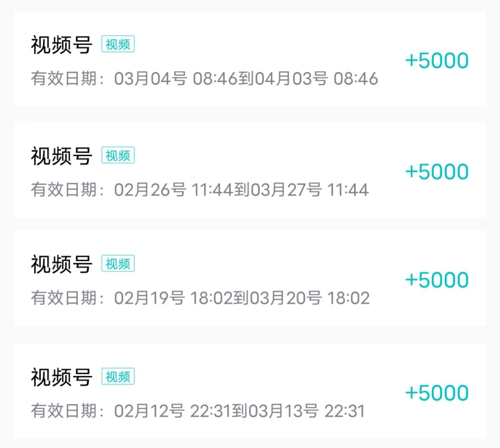The height and width of the screenshot is (448, 500).
Task: Select the 视频号 title of the fourth record
Action: 61,376
